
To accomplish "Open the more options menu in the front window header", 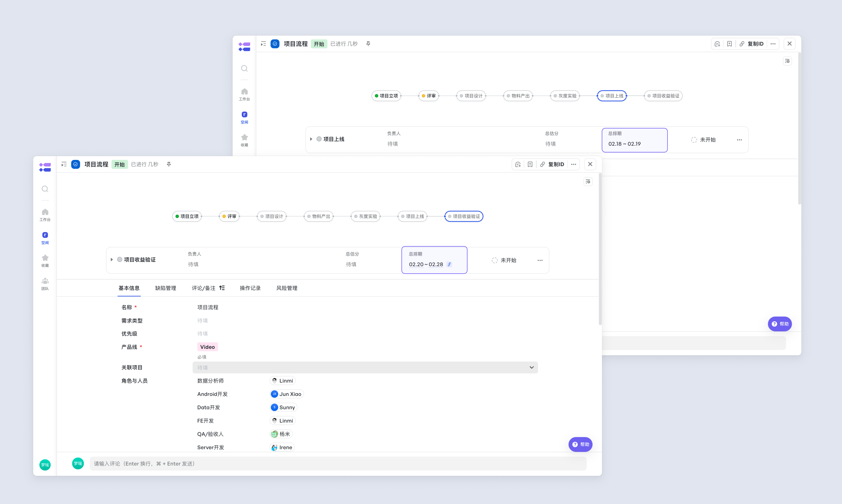I will click(574, 164).
